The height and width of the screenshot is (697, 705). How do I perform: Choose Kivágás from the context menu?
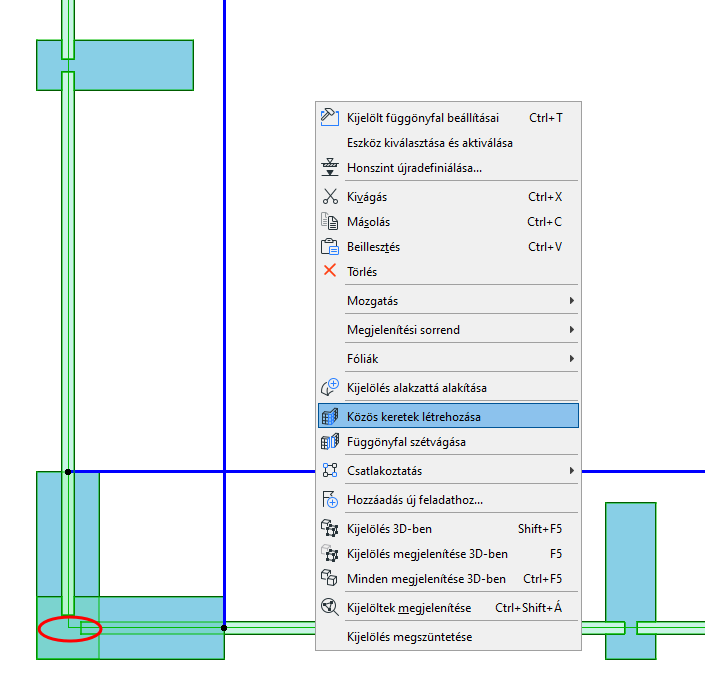448,197
